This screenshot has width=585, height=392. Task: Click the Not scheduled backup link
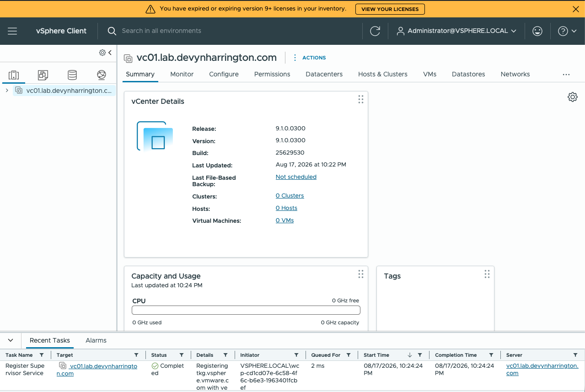(296, 177)
